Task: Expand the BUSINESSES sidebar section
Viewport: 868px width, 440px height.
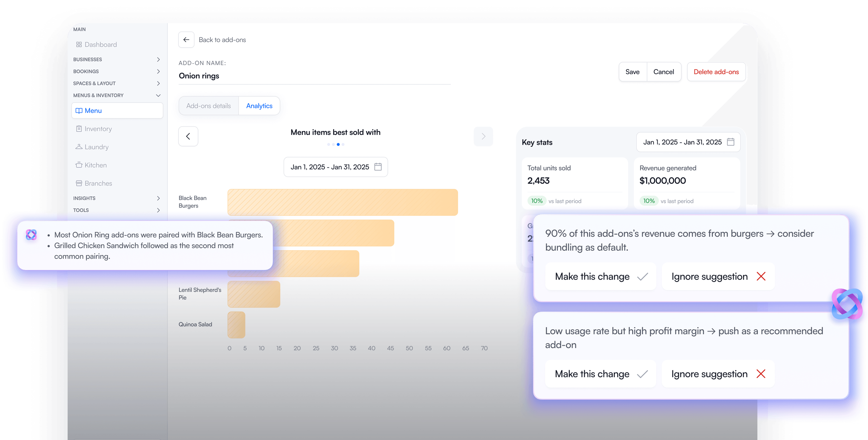Action: point(117,59)
